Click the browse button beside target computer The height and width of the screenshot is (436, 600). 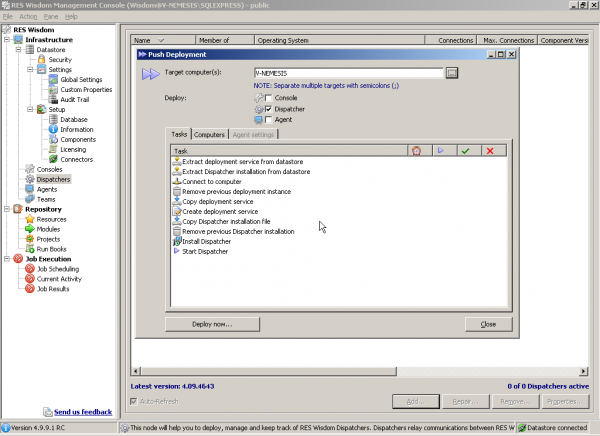point(452,73)
